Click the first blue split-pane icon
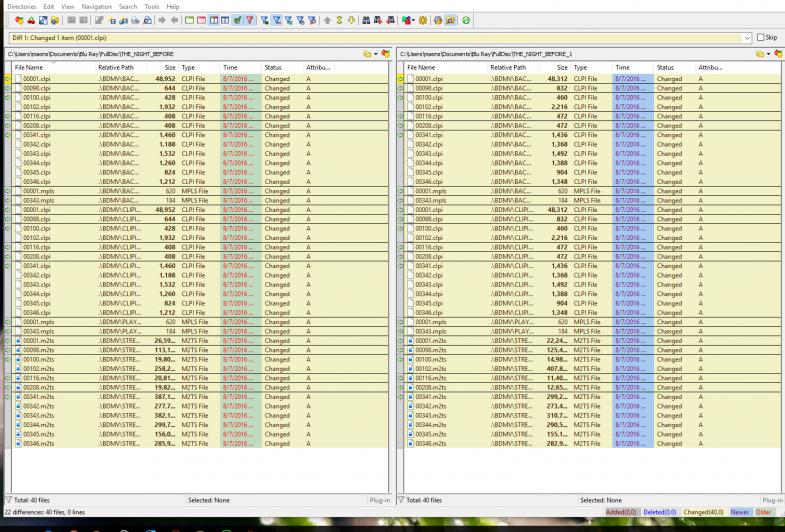 pyautogui.click(x=213, y=21)
